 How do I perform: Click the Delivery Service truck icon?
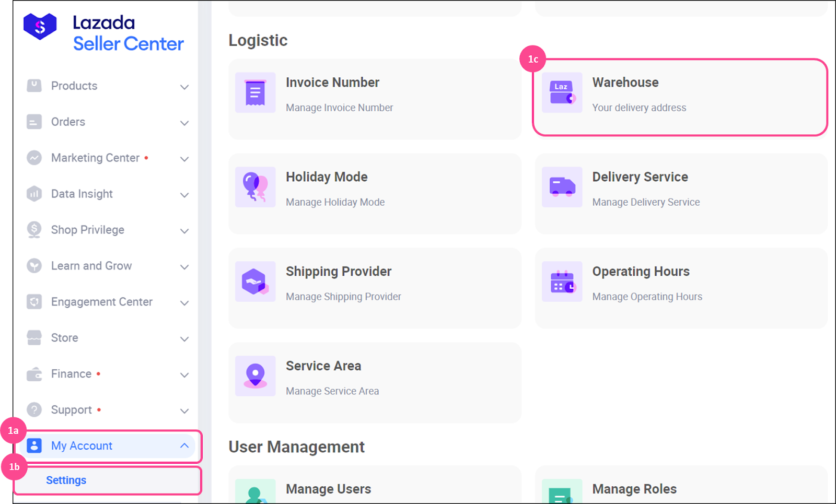point(562,187)
